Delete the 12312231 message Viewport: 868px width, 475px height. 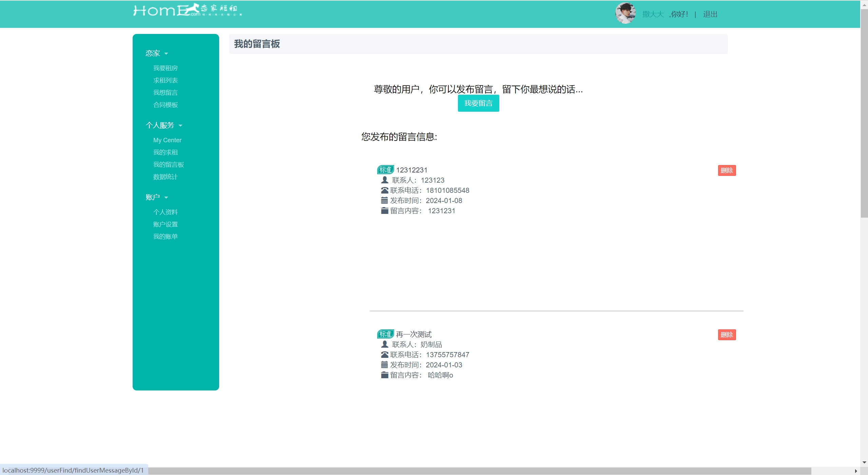[727, 170]
